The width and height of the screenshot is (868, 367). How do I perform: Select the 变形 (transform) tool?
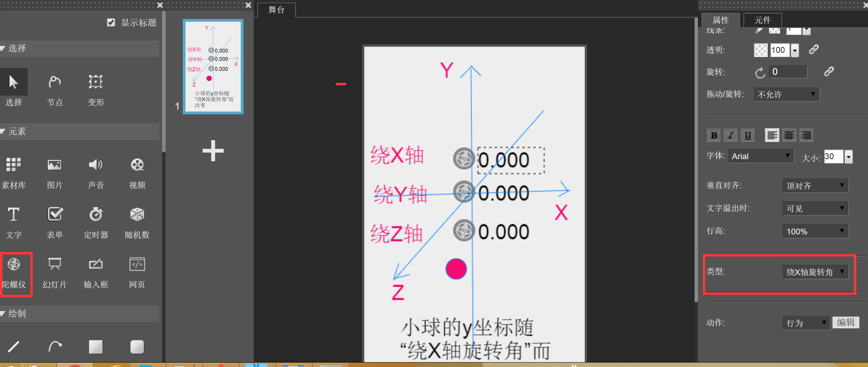click(96, 88)
